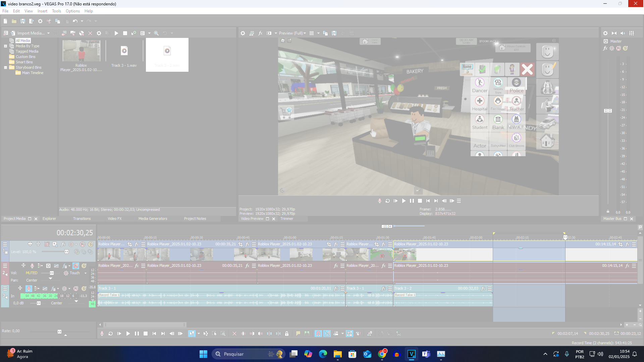Start media preview in Project Media toolbar
Screen dimensions: 644x362
coord(116,33)
